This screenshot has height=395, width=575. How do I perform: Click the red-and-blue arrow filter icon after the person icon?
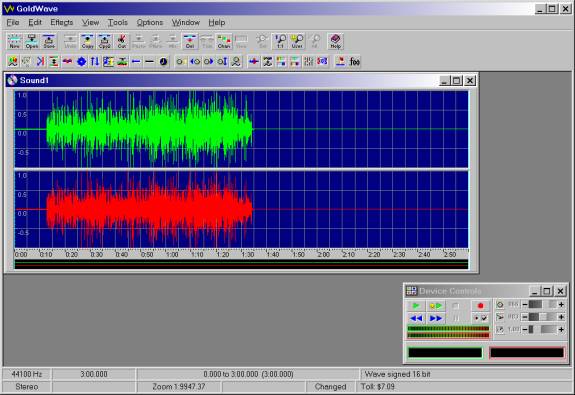tap(254, 62)
